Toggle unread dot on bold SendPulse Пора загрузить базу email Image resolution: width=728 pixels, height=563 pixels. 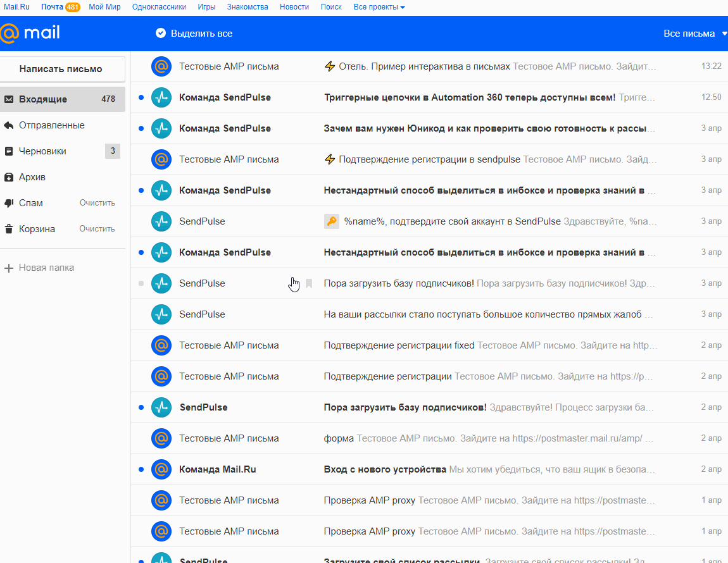pyautogui.click(x=141, y=407)
